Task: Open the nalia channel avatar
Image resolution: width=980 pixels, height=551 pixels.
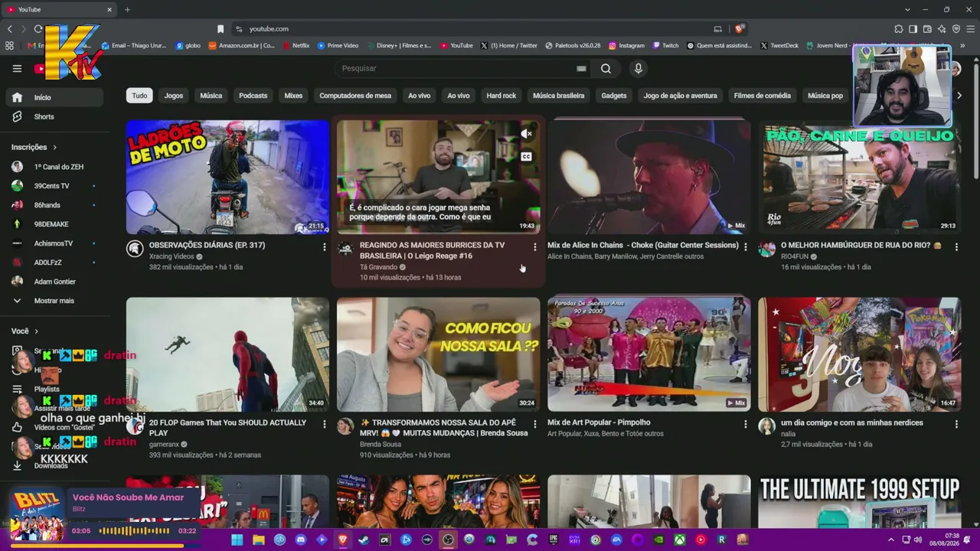Action: click(766, 426)
